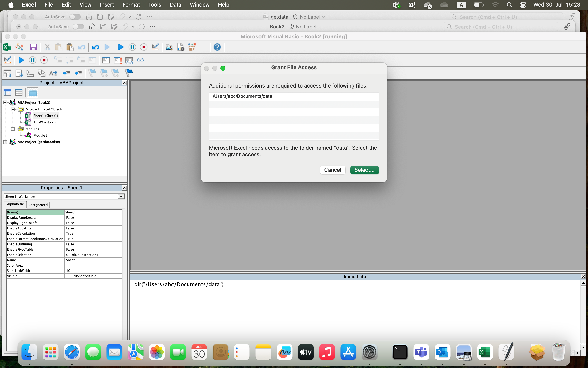Select ThisWorkbook in project tree
Screen dimensions: 588x368
tap(45, 122)
